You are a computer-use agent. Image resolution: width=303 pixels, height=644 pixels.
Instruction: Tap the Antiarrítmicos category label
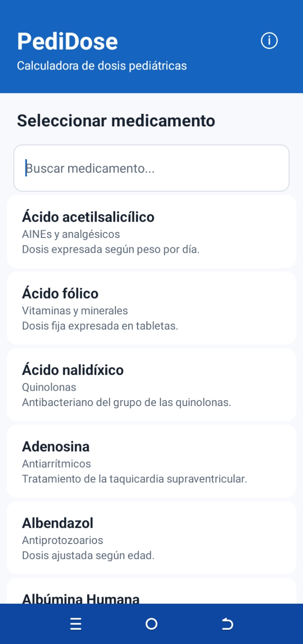(x=57, y=463)
